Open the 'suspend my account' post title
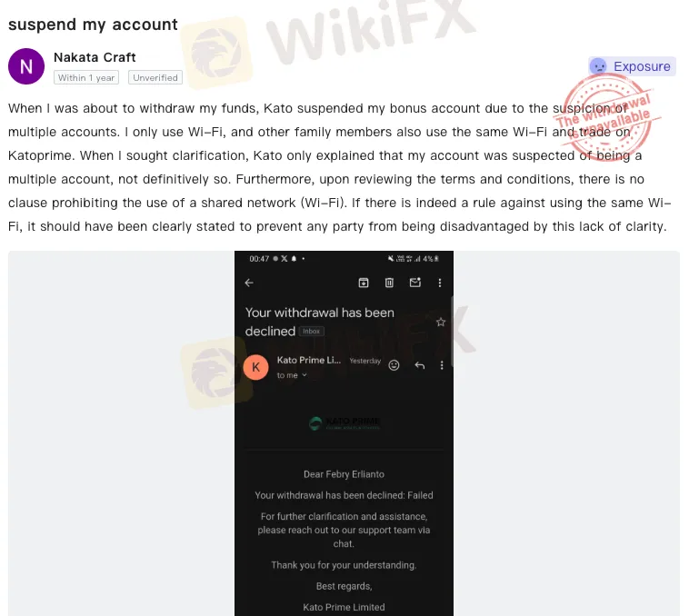The width and height of the screenshot is (689, 616). point(93,25)
